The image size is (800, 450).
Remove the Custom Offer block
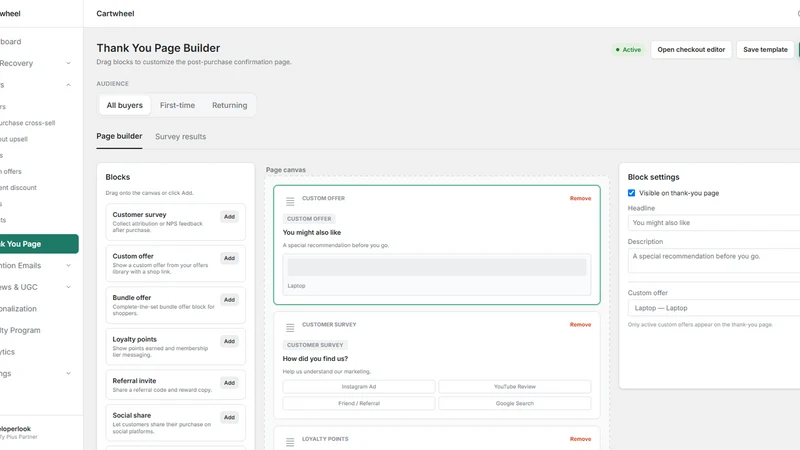(580, 198)
